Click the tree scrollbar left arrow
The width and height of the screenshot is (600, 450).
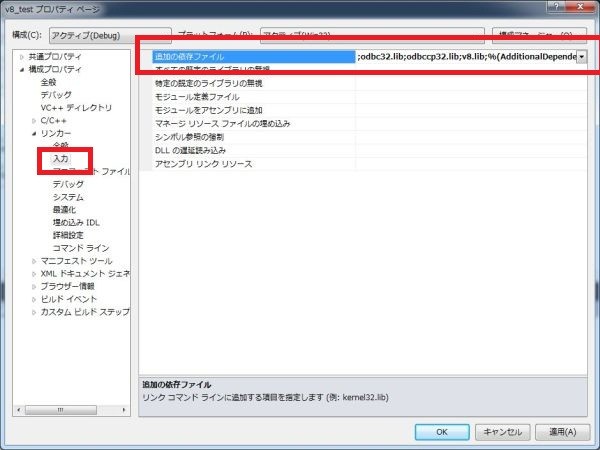click(x=19, y=410)
